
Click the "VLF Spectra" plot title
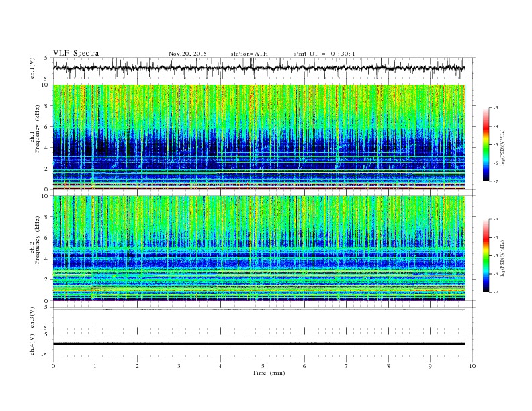[x=76, y=53]
